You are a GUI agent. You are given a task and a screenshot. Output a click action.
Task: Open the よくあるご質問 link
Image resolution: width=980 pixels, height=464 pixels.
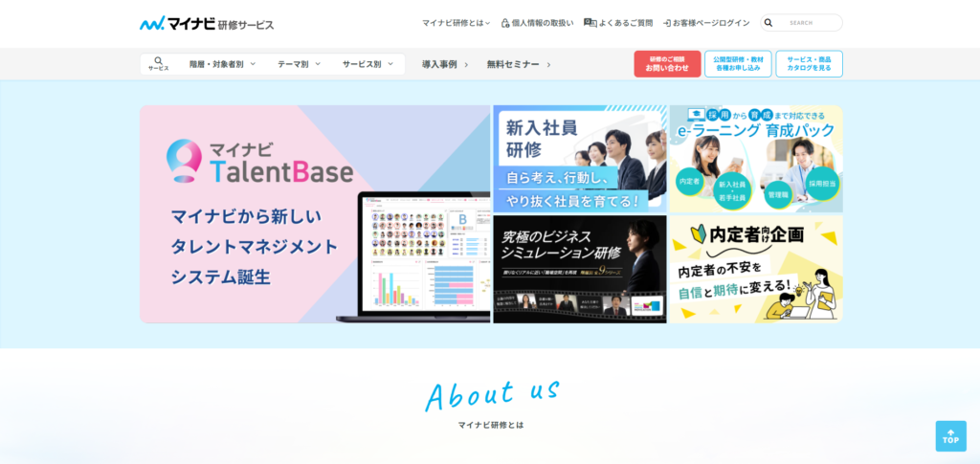[625, 23]
